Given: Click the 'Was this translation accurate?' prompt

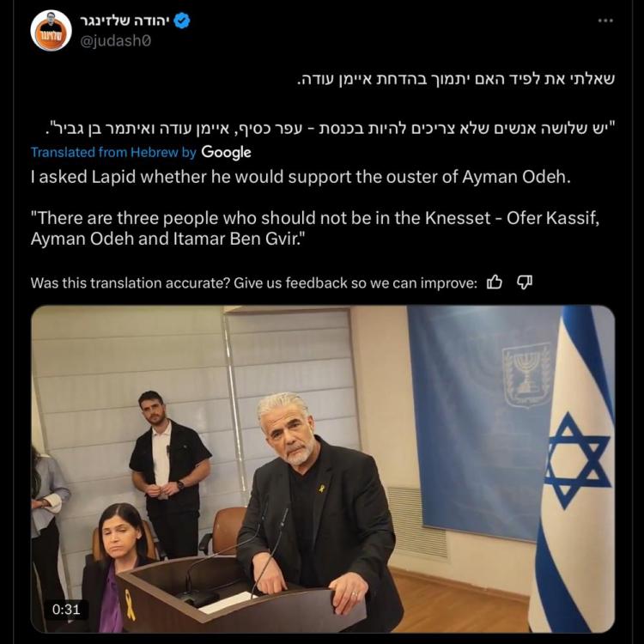Looking at the screenshot, I should coord(254,283).
